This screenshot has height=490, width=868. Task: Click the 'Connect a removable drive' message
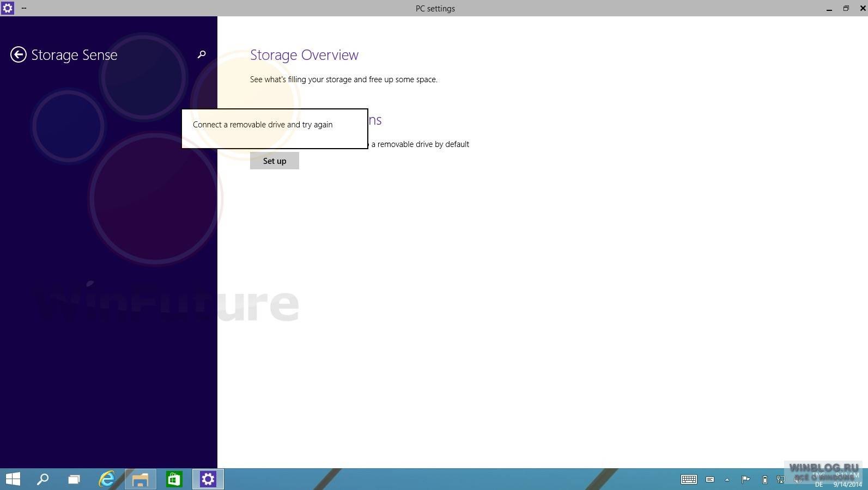pyautogui.click(x=263, y=125)
